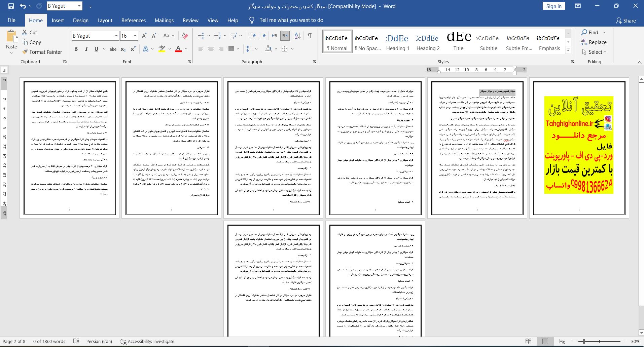
Task: Open the font name dropdown B Yagut
Action: (x=116, y=36)
